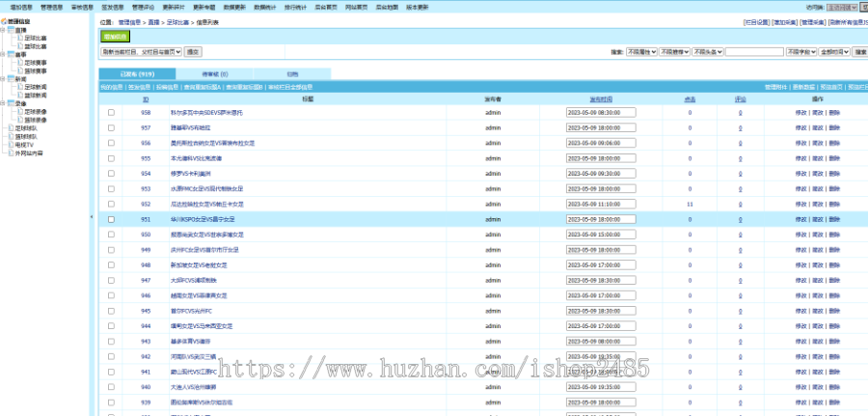Click 修改 for the row ID 952
The width and height of the screenshot is (868, 416).
tap(800, 204)
